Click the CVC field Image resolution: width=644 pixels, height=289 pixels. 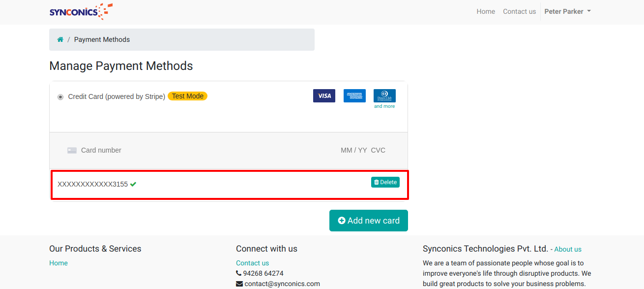pos(378,150)
